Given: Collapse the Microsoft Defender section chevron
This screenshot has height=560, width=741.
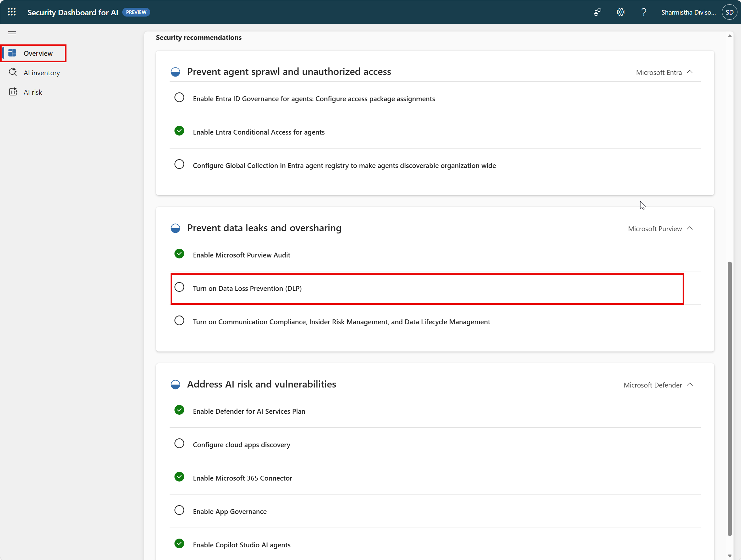Looking at the screenshot, I should coord(690,385).
